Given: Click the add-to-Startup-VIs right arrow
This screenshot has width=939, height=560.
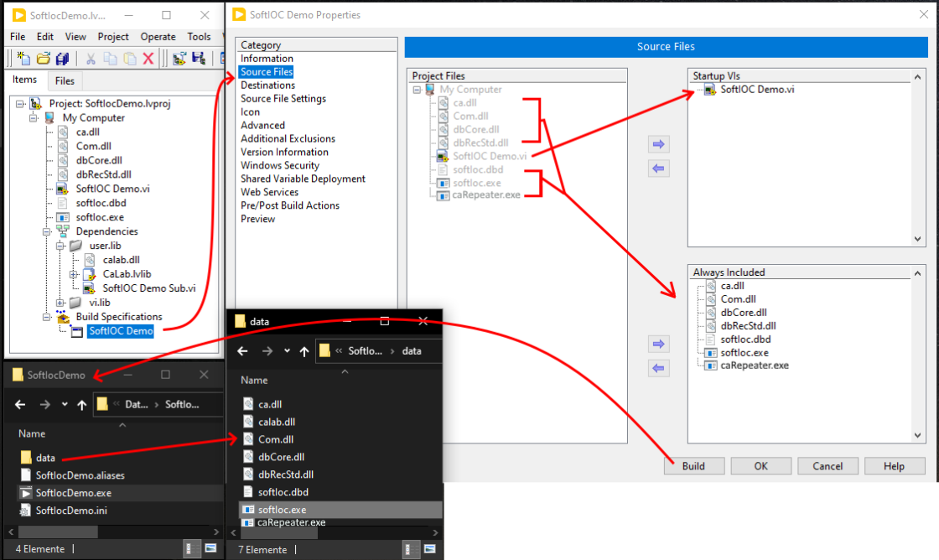Looking at the screenshot, I should [658, 145].
